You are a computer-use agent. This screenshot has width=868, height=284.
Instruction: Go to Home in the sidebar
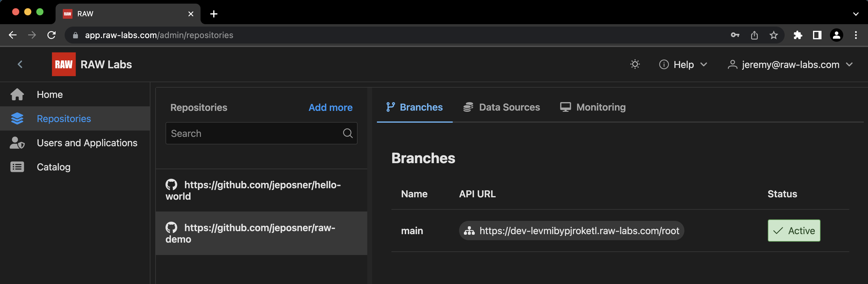(x=75, y=94)
